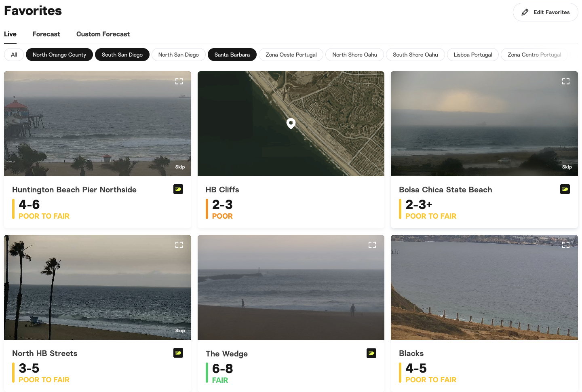This screenshot has height=392, width=582.
Task: Click the map pin on HB Cliffs
Action: [x=291, y=123]
